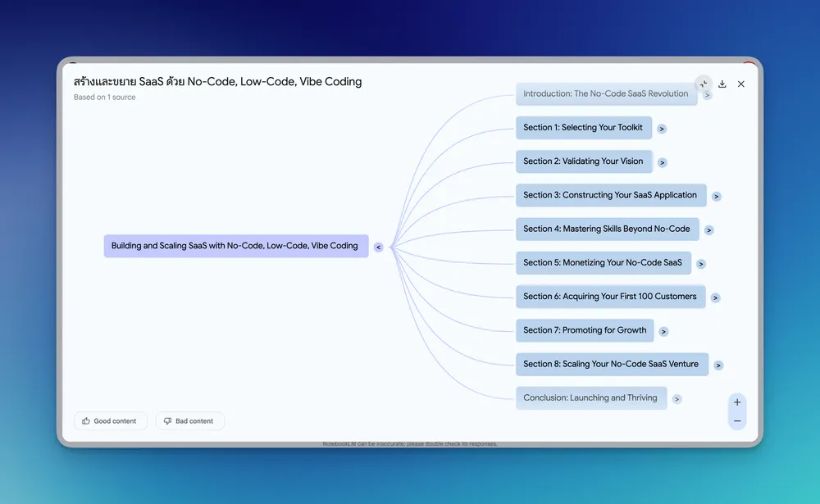Click Conclusion: Launching and Thriving node
The height and width of the screenshot is (504, 820).
tap(590, 398)
